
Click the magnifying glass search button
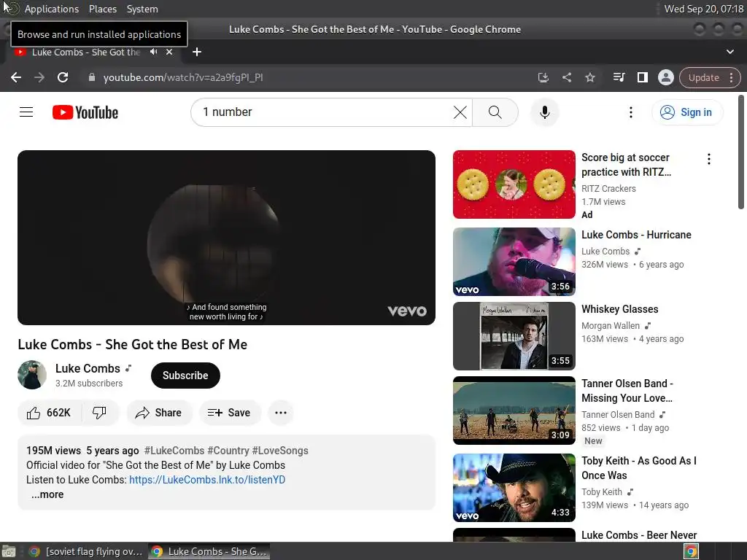point(495,112)
